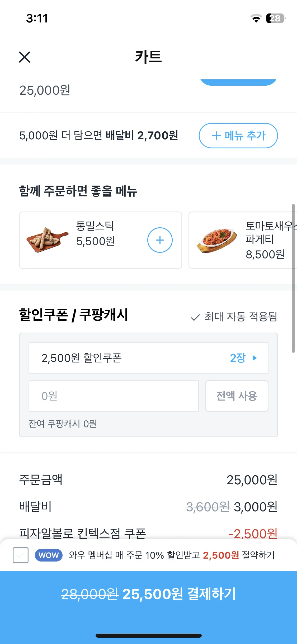This screenshot has width=297, height=644.
Task: Tap the checkmark beside 최대 자동 적용됨
Action: 195,317
